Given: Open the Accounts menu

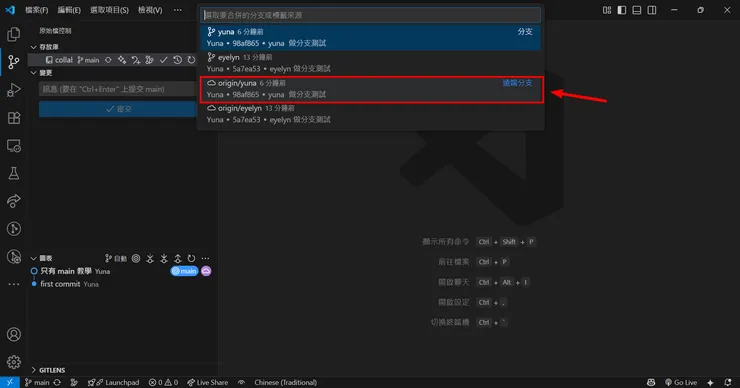Looking at the screenshot, I should pos(14,334).
